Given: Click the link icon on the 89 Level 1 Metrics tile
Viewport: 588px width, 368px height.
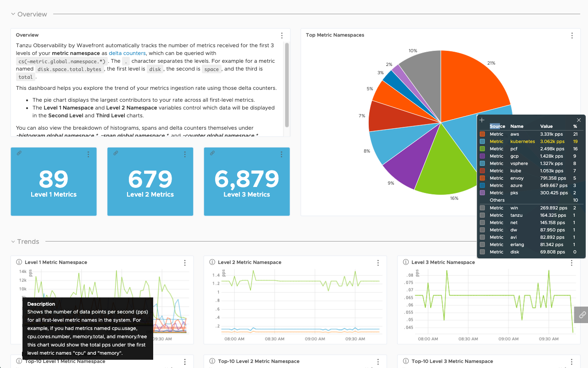Looking at the screenshot, I should [x=19, y=153].
